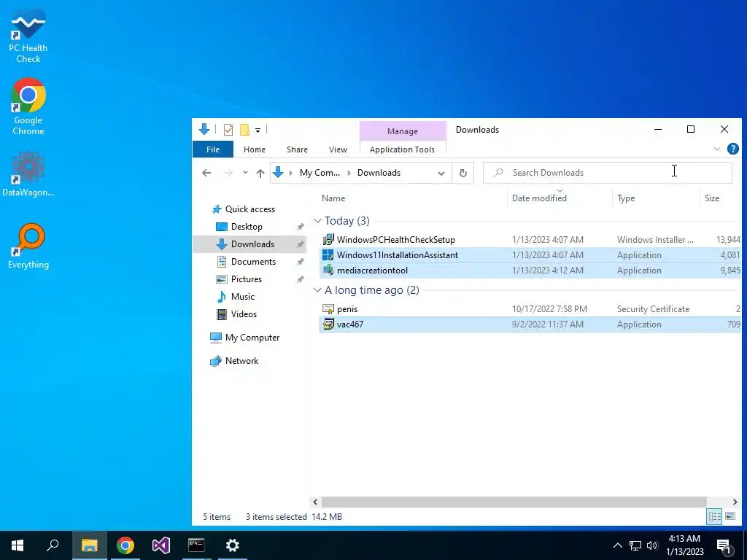Open Visual Studio from taskbar
Screen dimensions: 747x560
click(x=161, y=545)
